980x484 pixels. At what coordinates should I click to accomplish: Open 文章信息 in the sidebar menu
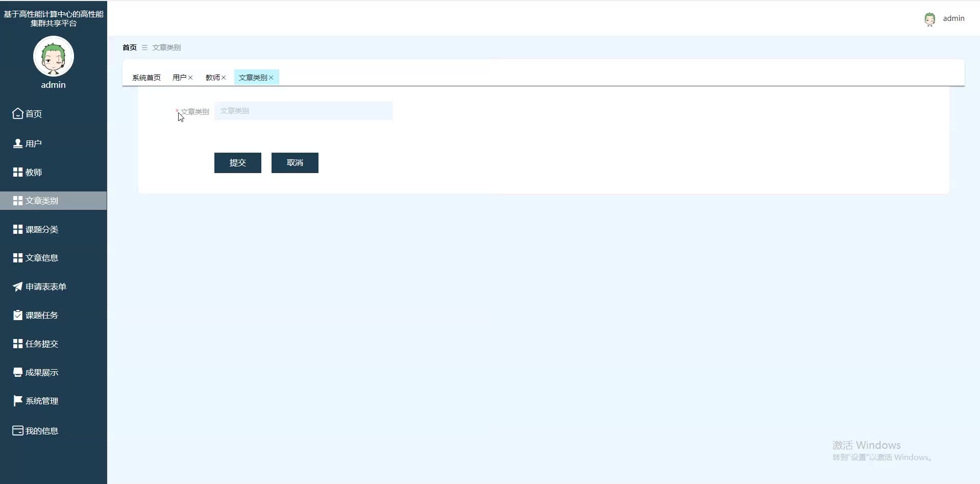[54, 258]
